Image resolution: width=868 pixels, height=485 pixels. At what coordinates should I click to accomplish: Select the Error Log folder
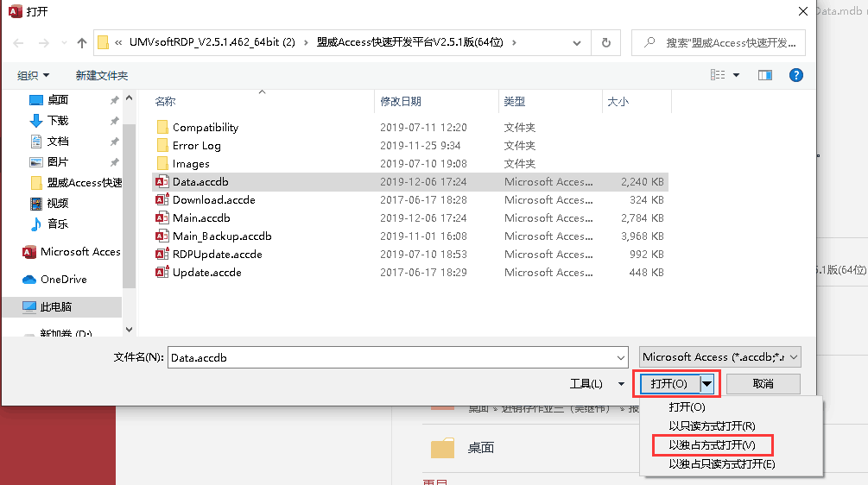click(x=409, y=146)
